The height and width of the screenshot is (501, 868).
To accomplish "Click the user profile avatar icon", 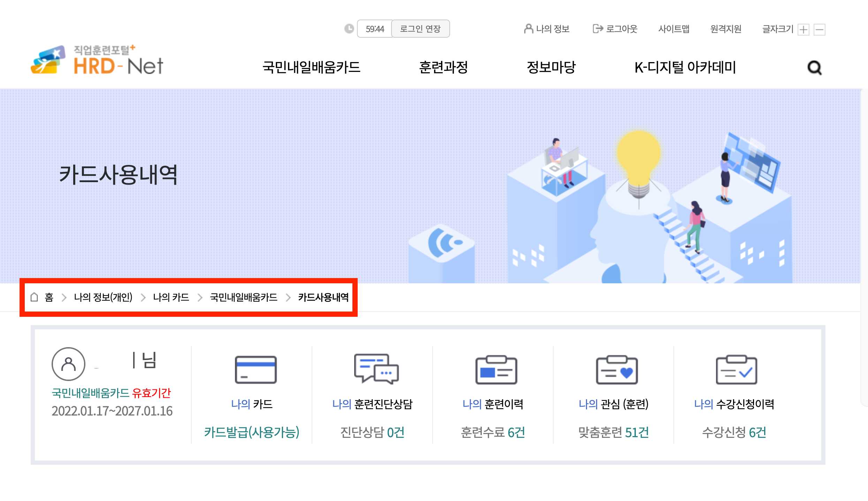I will [x=68, y=364].
